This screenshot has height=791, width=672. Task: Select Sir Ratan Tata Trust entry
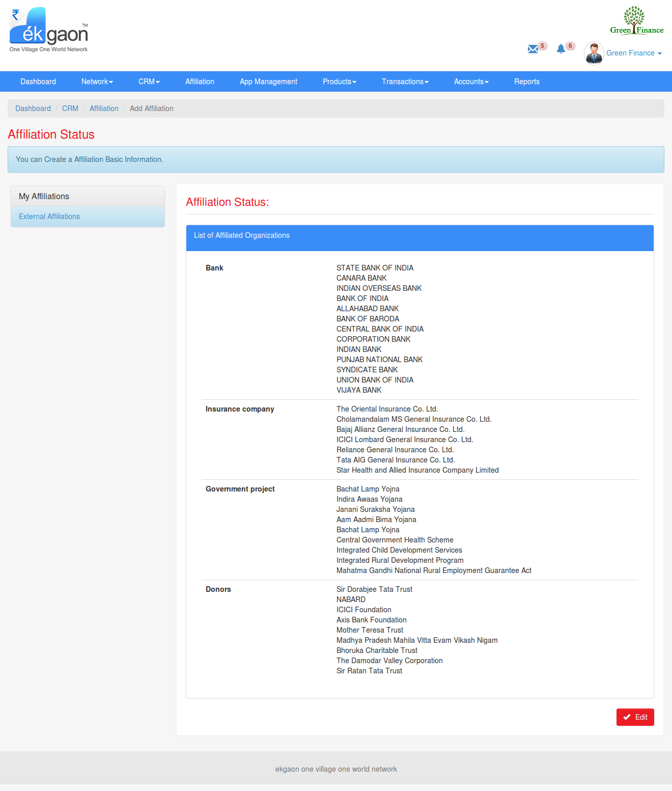(369, 671)
